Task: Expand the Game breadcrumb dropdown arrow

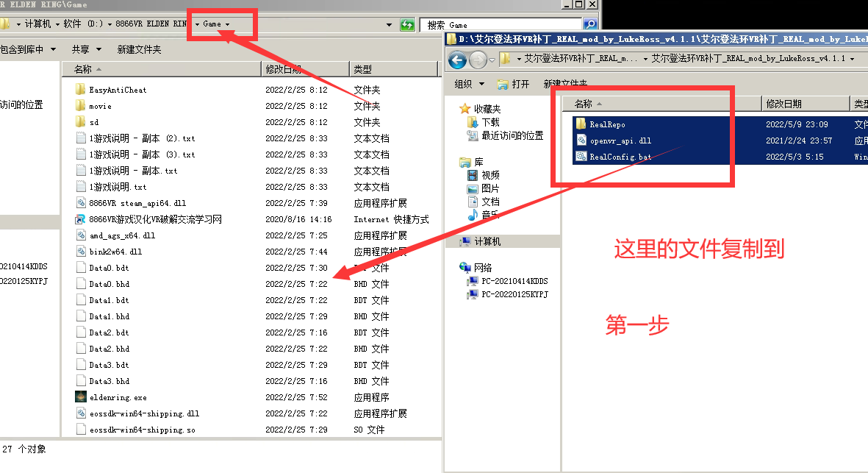Action: click(228, 24)
